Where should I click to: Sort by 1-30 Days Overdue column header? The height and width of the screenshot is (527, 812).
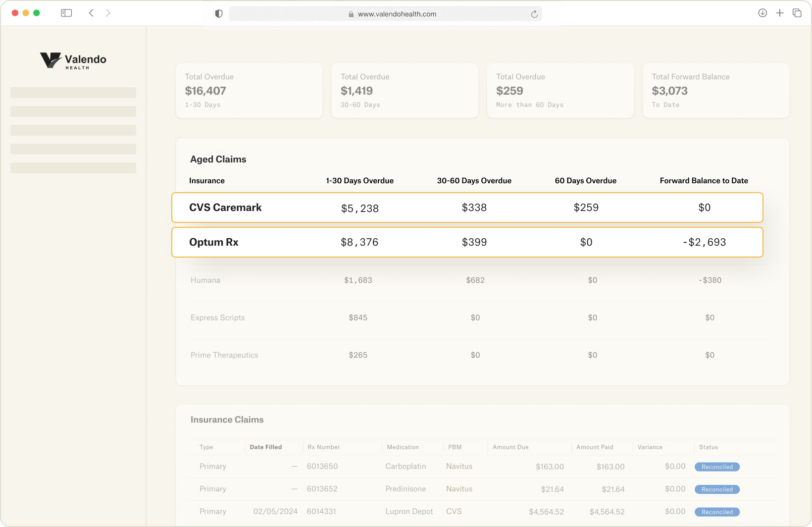[x=360, y=181]
